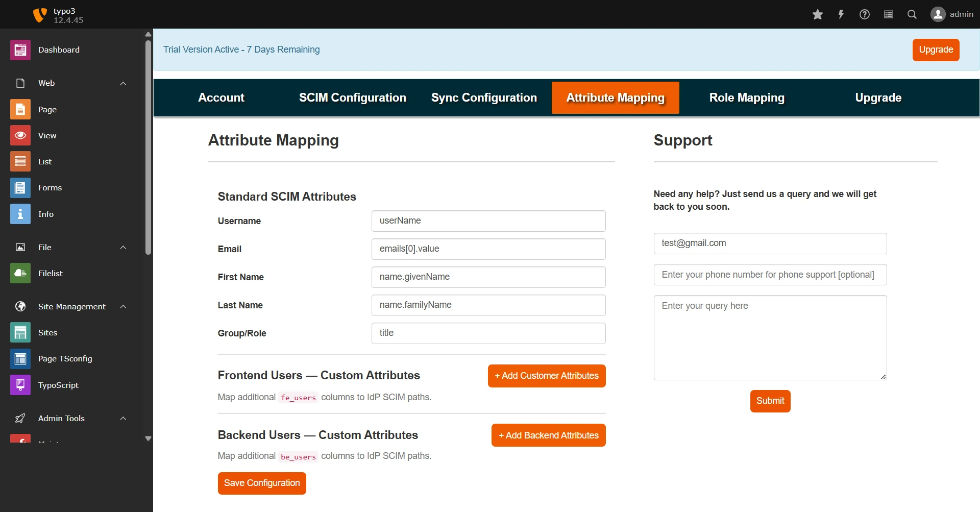
Task: Click 'Trial Version Active - 7 Days Remaining' text
Action: [x=241, y=50]
